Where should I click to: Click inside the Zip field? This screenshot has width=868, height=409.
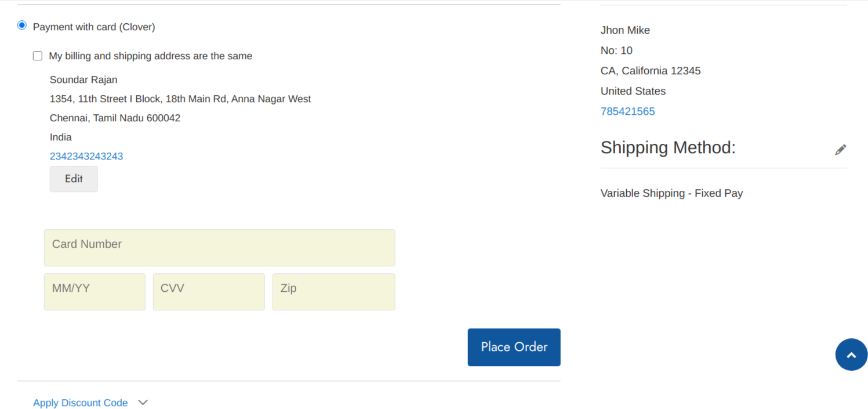(333, 291)
